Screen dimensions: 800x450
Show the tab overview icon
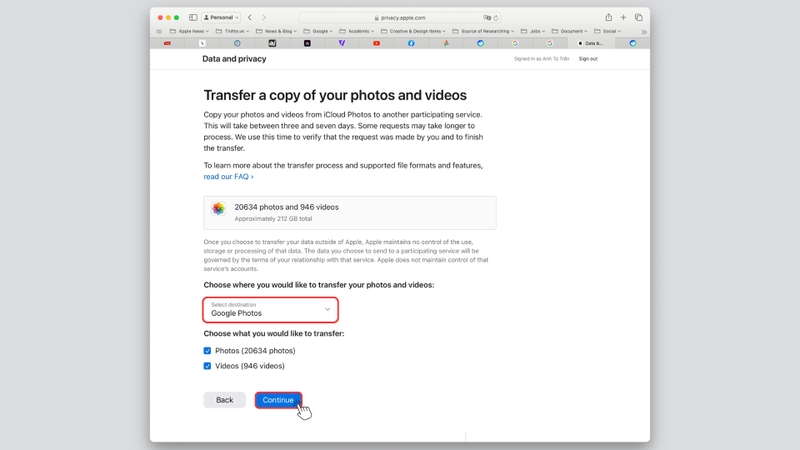(x=638, y=17)
